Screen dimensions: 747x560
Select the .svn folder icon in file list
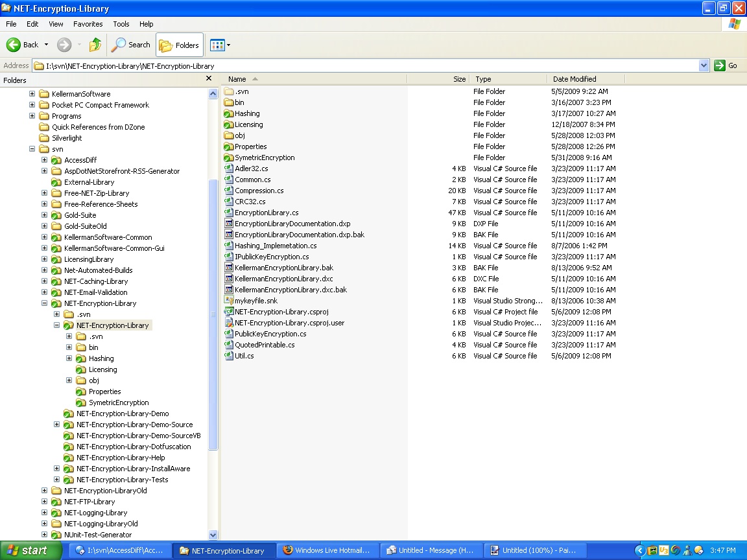click(229, 91)
